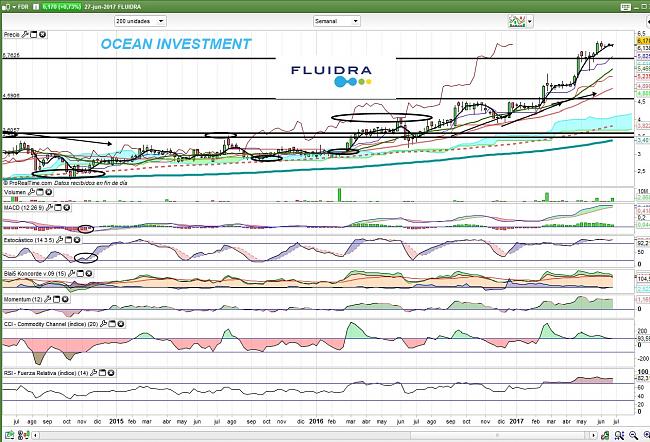Screen dimensions: 650x442
Task: Open the 200 unidades dropdown
Action: tap(140, 21)
